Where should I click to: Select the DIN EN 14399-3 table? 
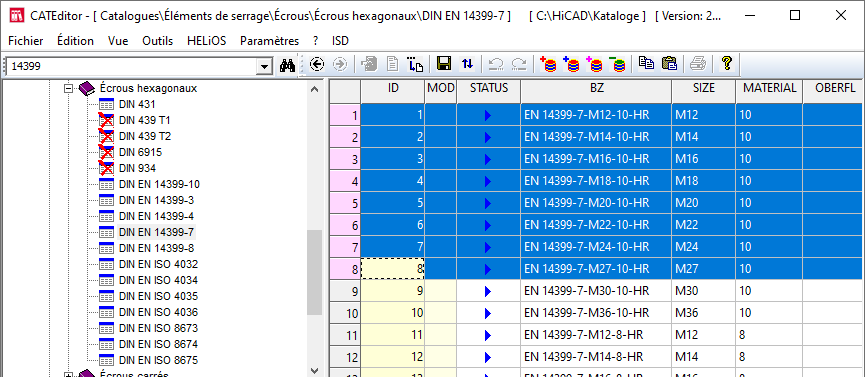[x=156, y=200]
